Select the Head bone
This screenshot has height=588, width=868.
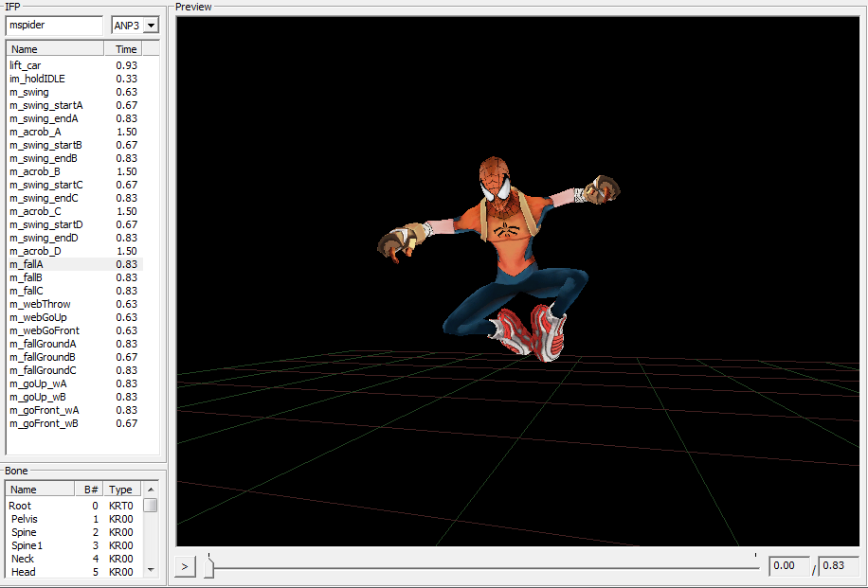(x=74, y=572)
